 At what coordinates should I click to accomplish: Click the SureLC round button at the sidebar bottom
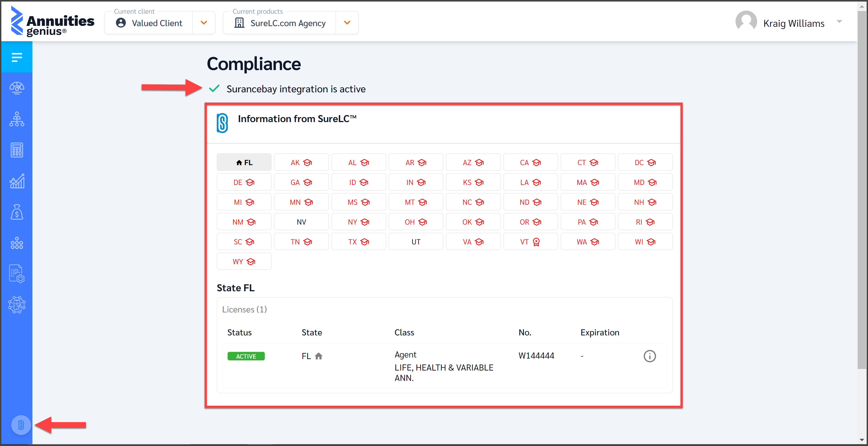21,425
